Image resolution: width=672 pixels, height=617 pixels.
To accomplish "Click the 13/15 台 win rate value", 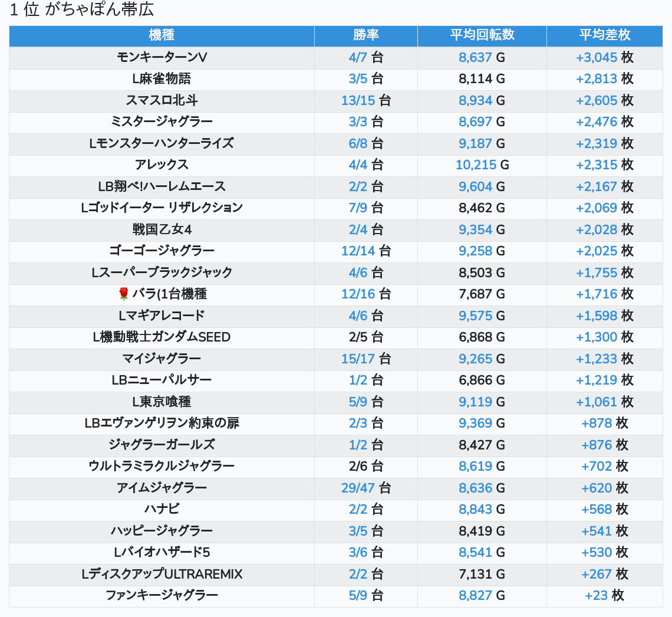I will (x=365, y=100).
